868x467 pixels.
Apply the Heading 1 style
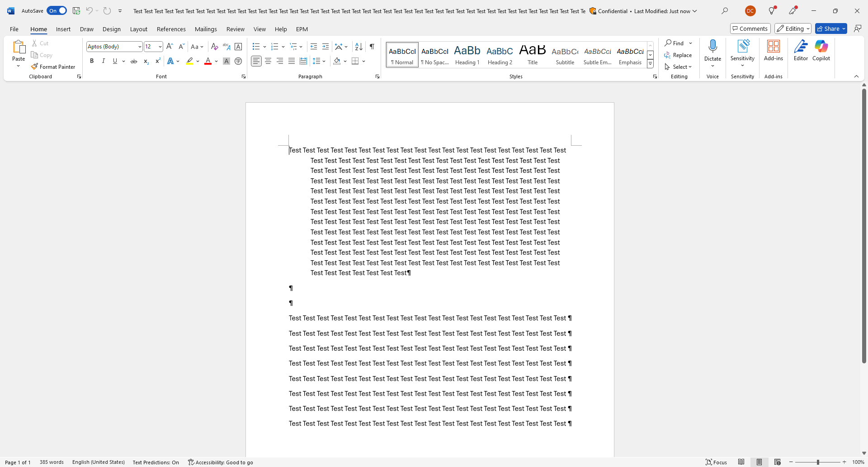pyautogui.click(x=467, y=55)
